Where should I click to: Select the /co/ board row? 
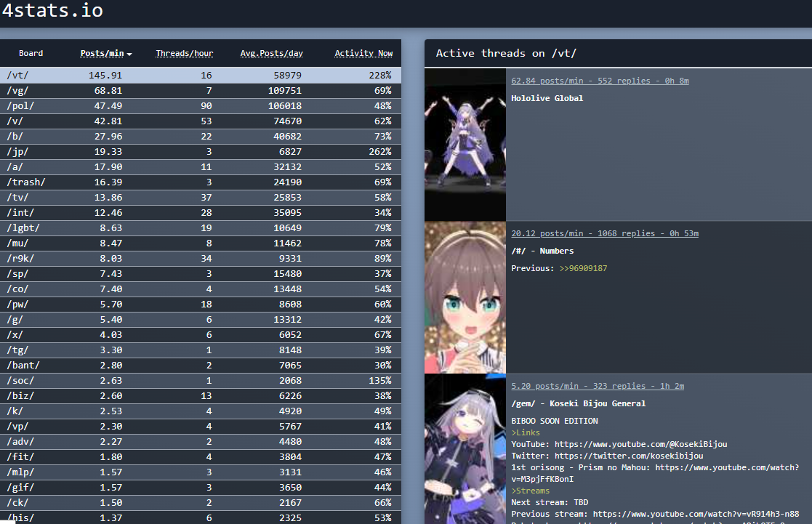pos(201,289)
